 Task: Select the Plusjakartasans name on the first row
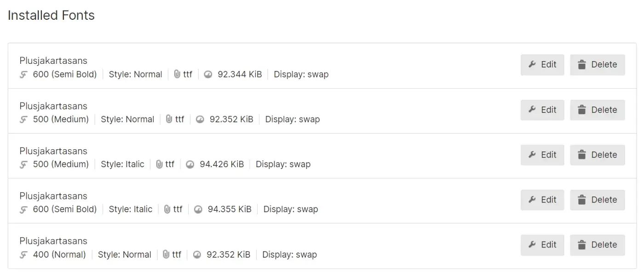[53, 60]
